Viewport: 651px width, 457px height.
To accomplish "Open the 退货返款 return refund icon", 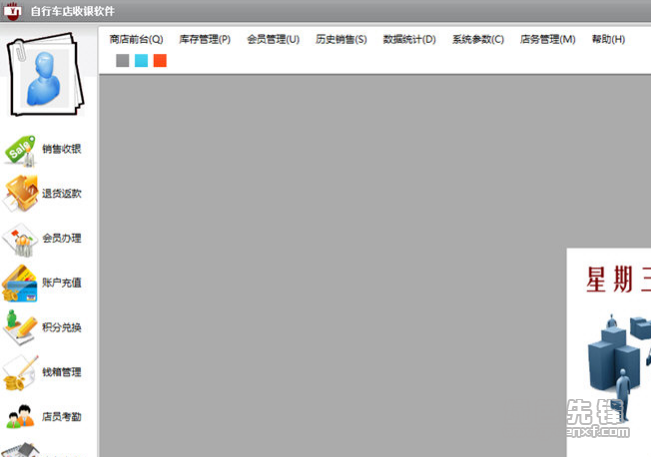I will pyautogui.click(x=23, y=194).
